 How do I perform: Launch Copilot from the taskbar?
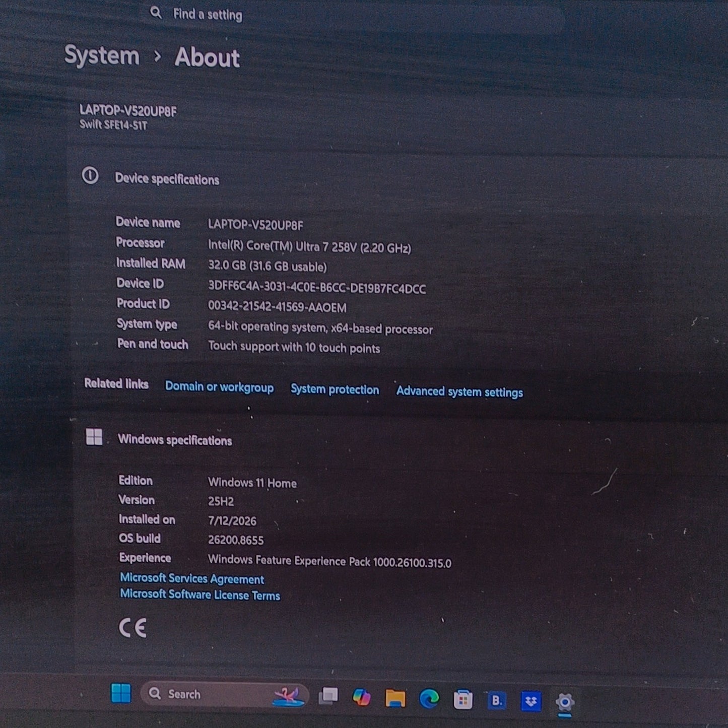362,697
